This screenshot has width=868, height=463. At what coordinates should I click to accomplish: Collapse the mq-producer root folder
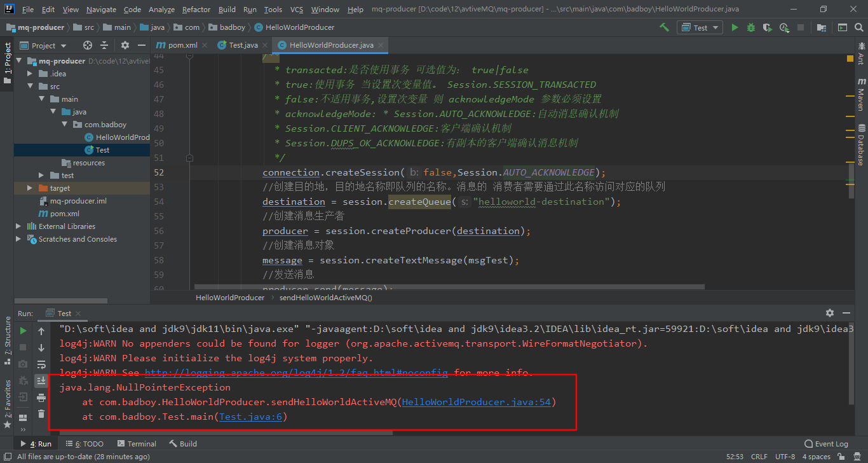coord(19,61)
